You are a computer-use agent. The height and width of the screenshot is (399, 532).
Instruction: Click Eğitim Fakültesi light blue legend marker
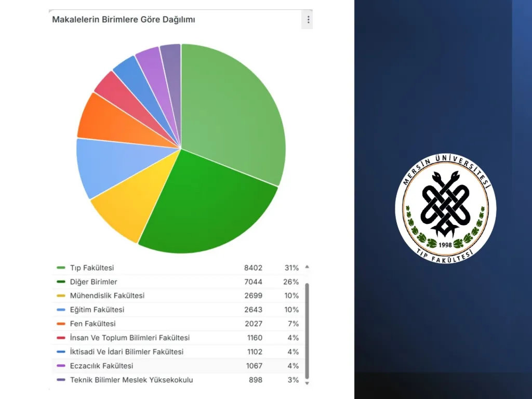tap(61, 310)
